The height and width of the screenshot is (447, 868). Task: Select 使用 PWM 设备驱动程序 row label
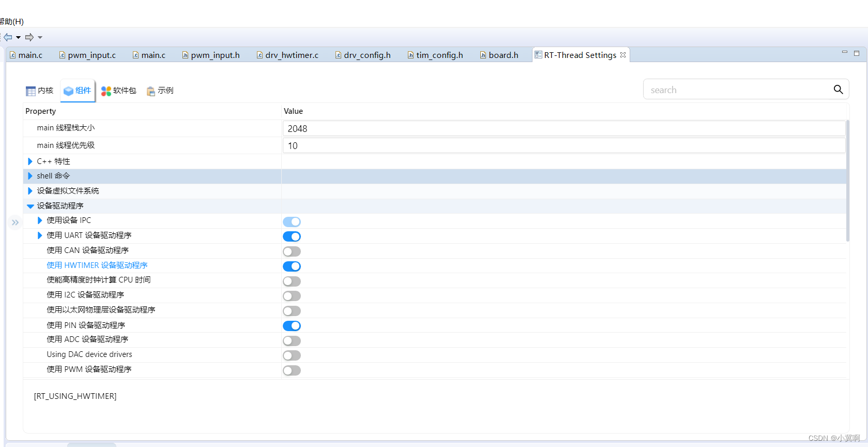(x=89, y=369)
